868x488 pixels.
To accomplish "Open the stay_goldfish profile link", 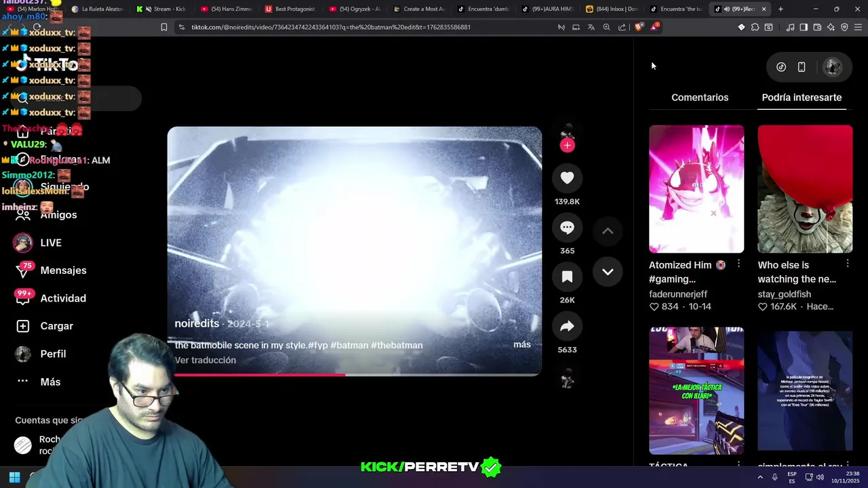I will click(x=785, y=294).
